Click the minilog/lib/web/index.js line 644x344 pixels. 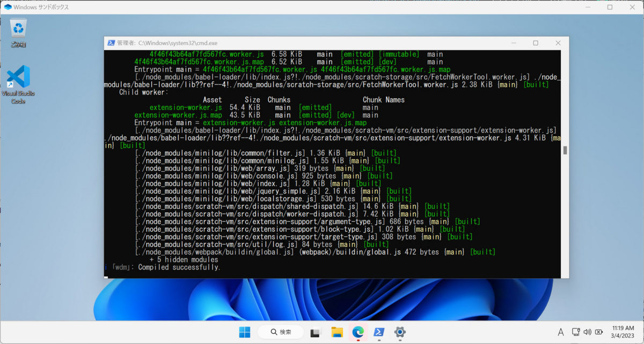tap(259, 184)
